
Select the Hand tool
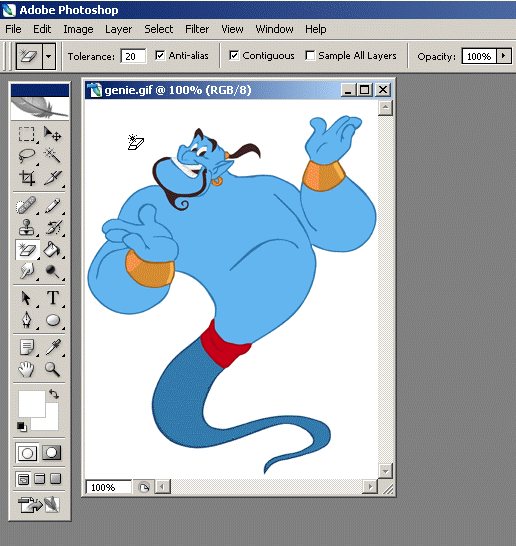27,369
